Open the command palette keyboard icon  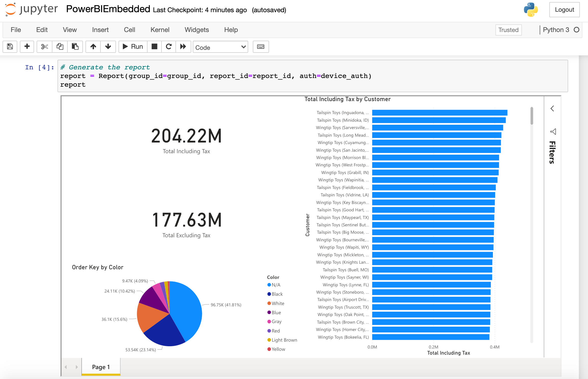pyautogui.click(x=261, y=47)
